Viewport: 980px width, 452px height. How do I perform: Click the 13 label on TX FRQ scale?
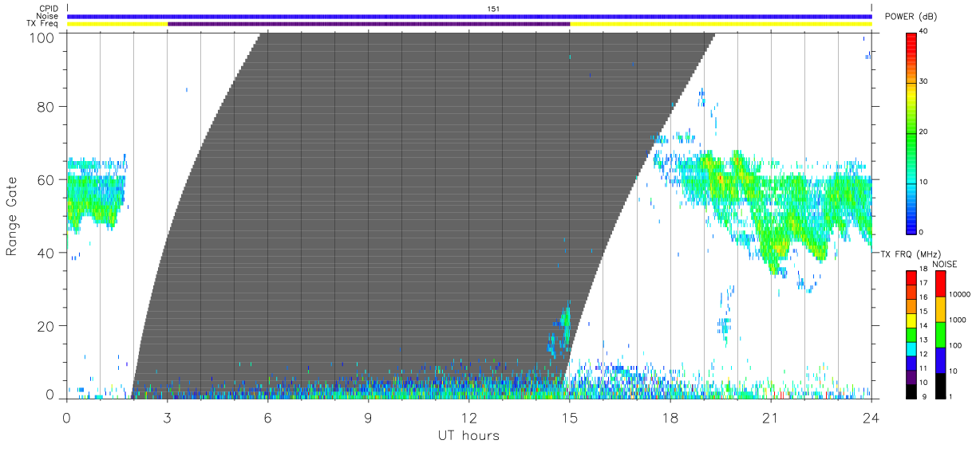924,340
